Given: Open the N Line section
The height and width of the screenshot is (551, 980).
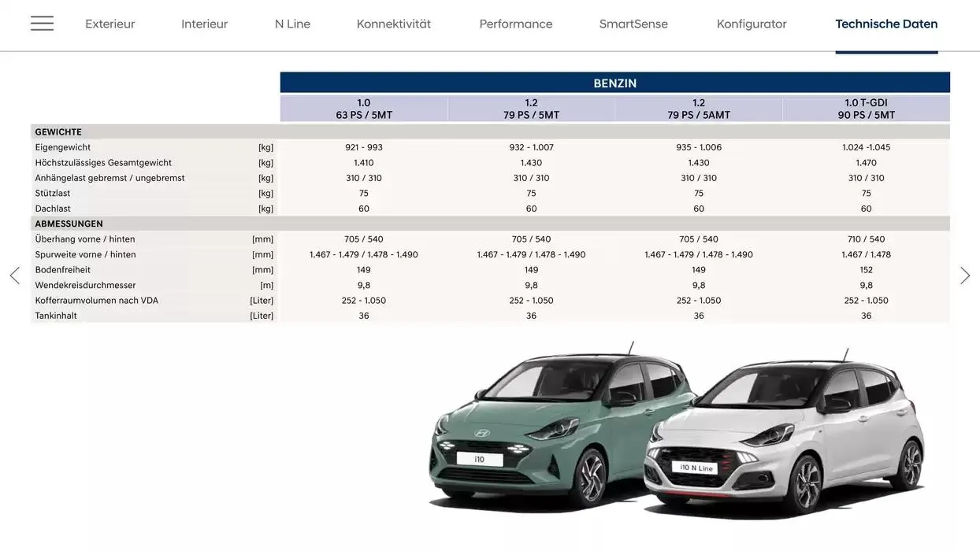Looking at the screenshot, I should click(x=291, y=23).
